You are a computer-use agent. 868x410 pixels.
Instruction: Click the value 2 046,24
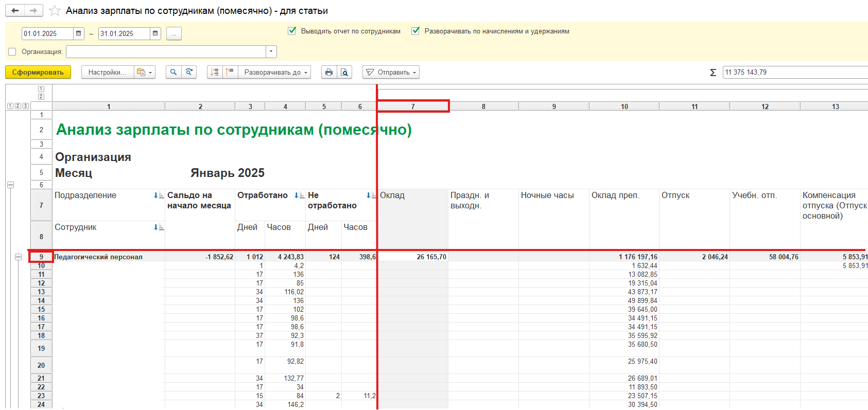tap(715, 257)
